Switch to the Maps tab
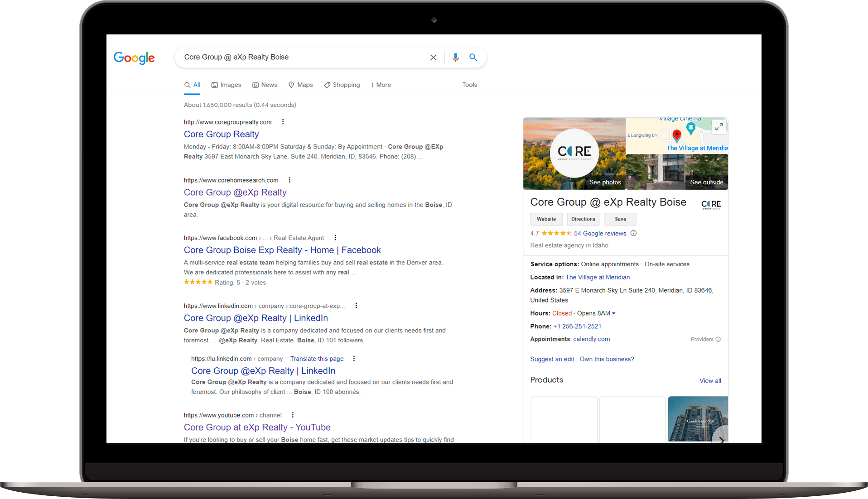Viewport: 868px width, 499px height. click(300, 85)
